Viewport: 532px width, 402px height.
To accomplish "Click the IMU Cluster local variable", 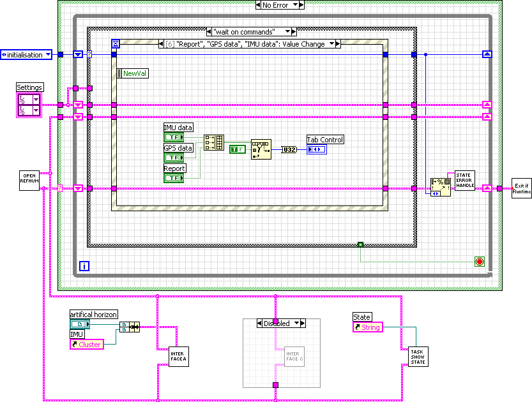I will tap(86, 345).
